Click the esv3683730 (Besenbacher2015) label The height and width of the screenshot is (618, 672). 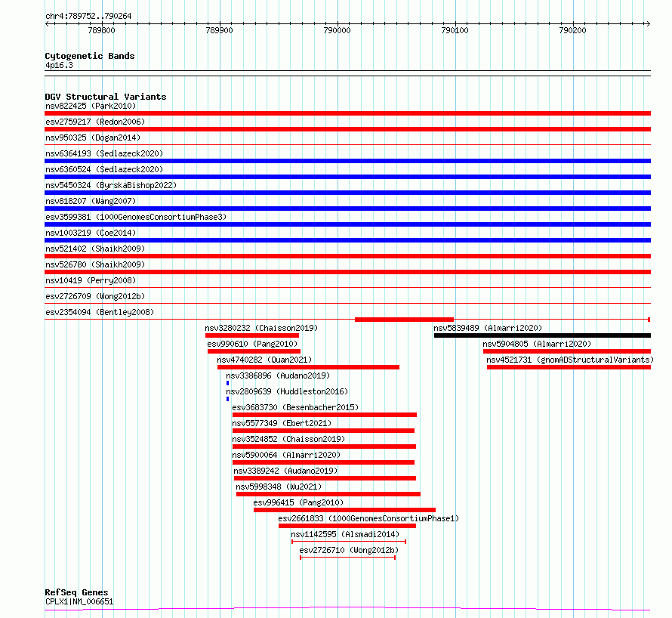pos(295,407)
